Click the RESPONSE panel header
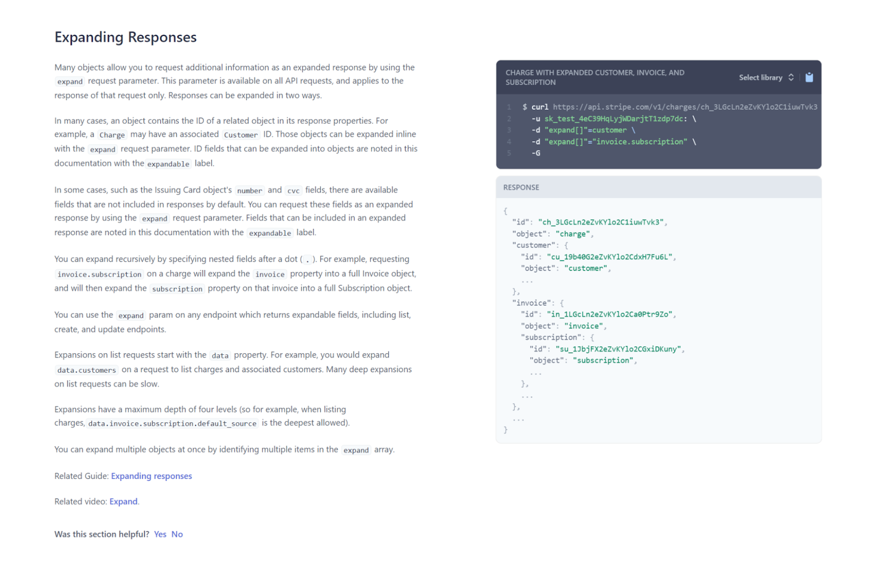 [520, 187]
